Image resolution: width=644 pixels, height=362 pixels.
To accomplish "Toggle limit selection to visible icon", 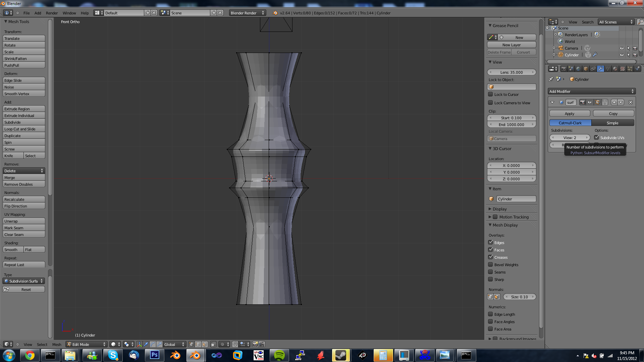I will [213, 344].
